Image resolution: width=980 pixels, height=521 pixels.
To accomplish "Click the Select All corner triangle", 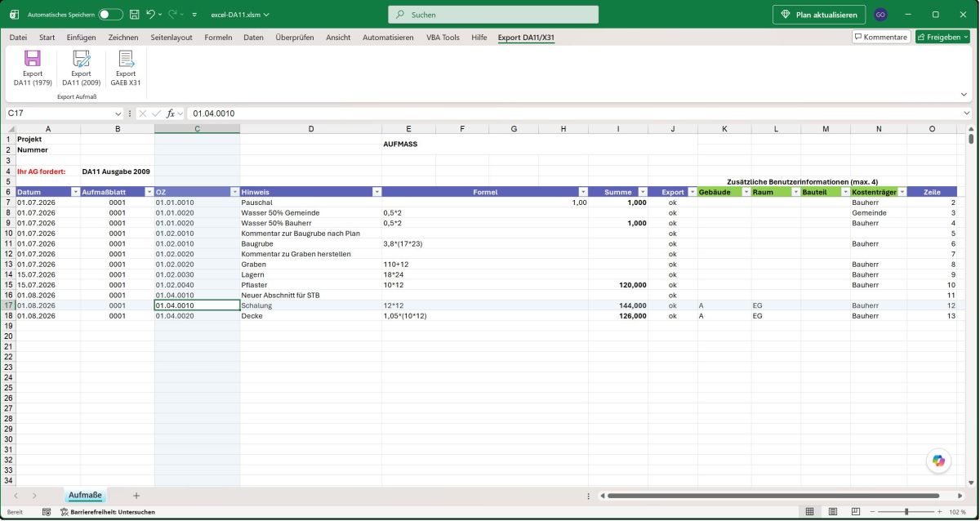I will [10, 129].
